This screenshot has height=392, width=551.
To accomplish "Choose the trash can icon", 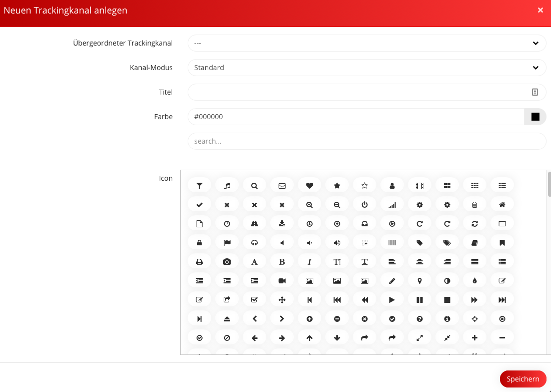I will [x=474, y=205].
